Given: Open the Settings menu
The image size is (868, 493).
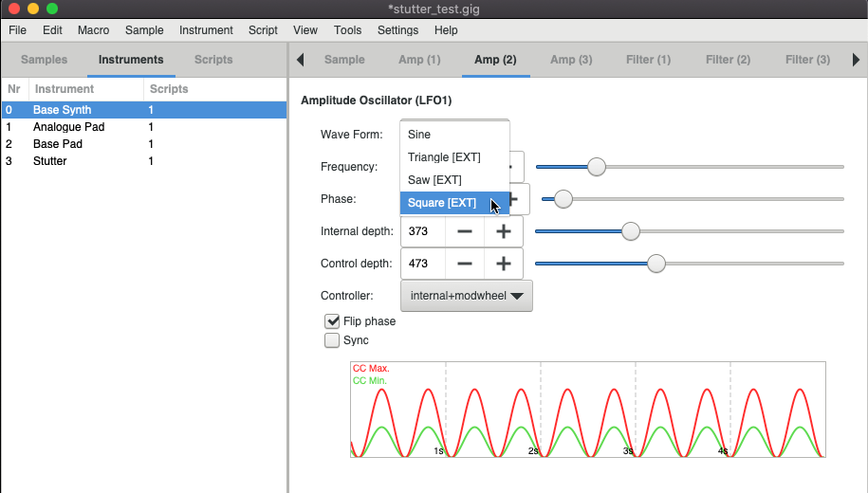Looking at the screenshot, I should tap(397, 30).
